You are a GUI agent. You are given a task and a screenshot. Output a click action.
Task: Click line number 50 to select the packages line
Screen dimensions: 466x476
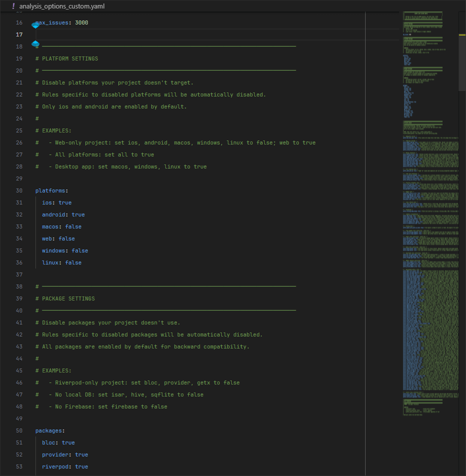click(19, 430)
